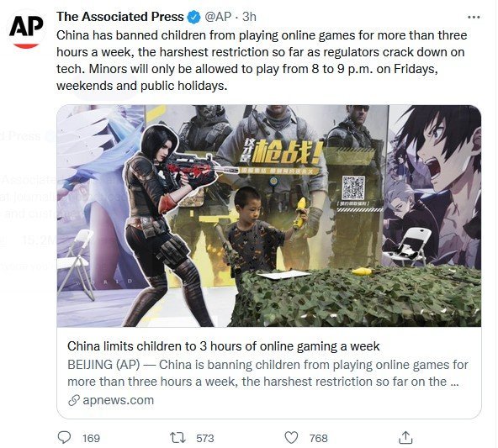Screen dimensions: 498x448
Task: Click the apnews.com domain text
Action: (x=118, y=400)
